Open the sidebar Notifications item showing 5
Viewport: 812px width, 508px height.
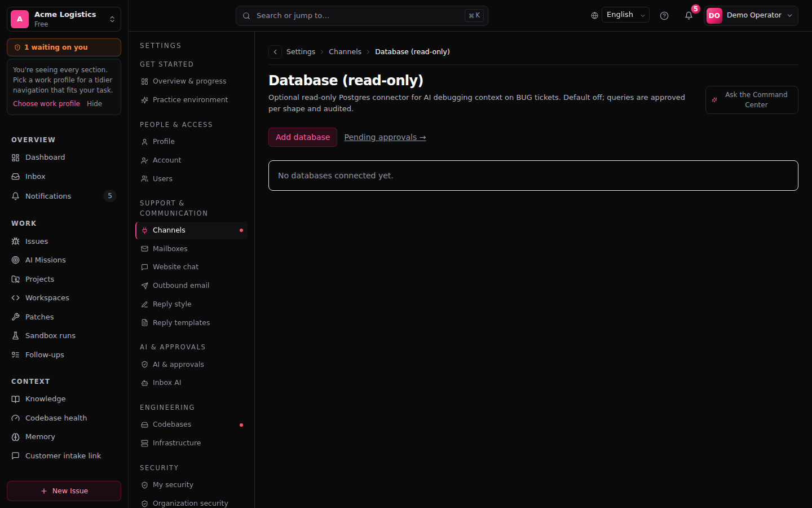click(x=64, y=196)
